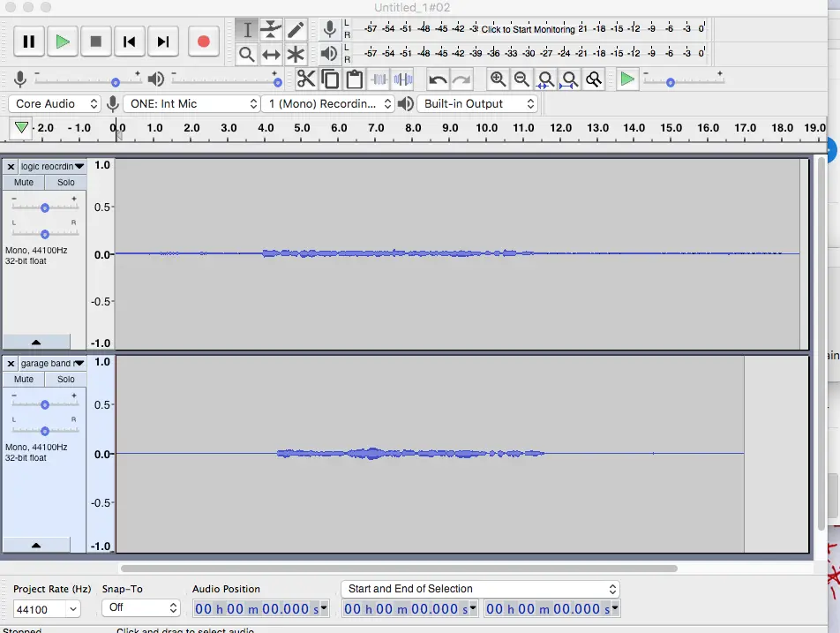Click the Zoom In magnifier icon
The width and height of the screenshot is (840, 633).
[x=498, y=79]
